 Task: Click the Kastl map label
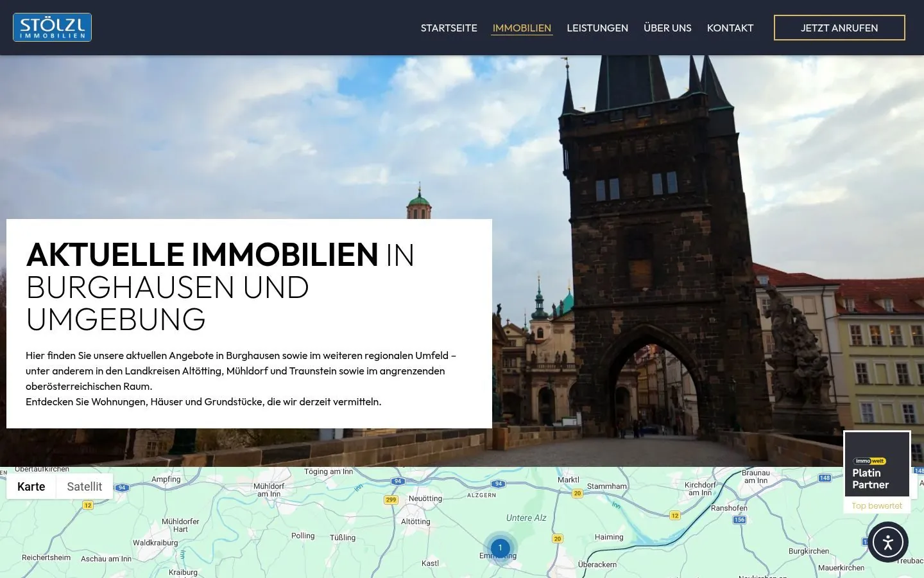pos(430,563)
